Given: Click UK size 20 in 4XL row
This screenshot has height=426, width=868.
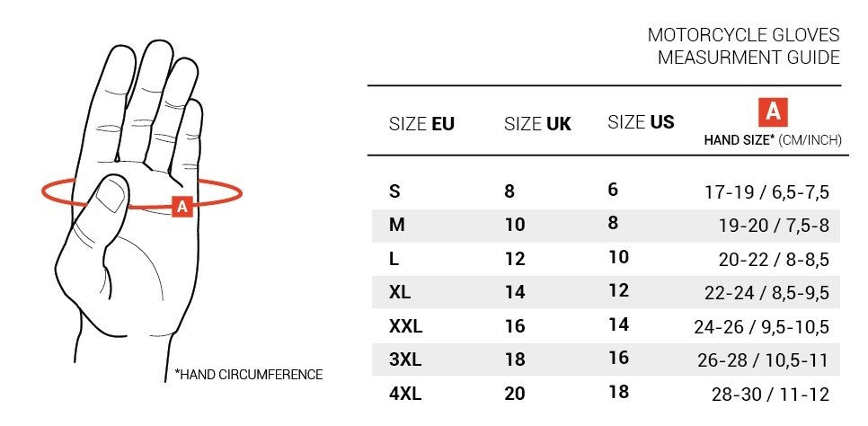Looking at the screenshot, I should pos(516,393).
